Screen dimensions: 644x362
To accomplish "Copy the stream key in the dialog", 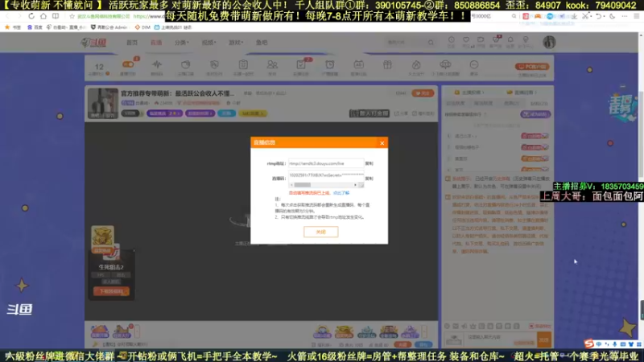I will pos(369,179).
